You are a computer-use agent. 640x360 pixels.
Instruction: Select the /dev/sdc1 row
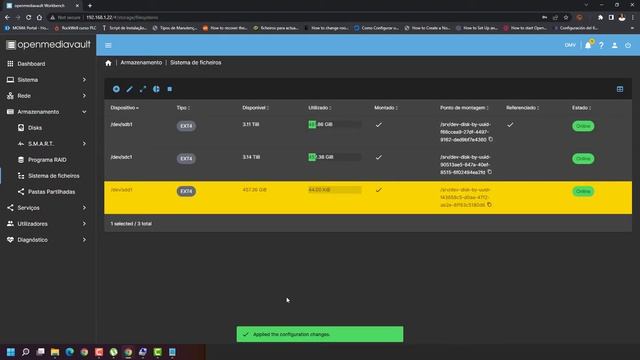tap(368, 164)
